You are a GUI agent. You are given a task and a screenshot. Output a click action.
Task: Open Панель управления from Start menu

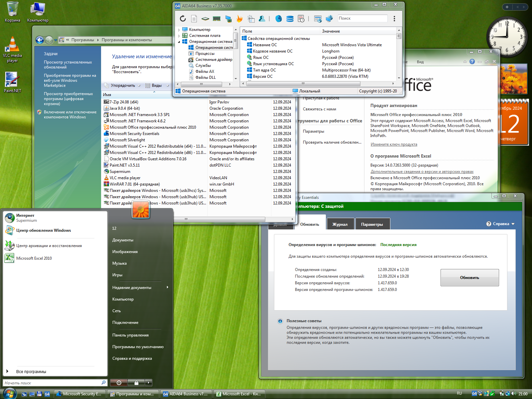pyautogui.click(x=130, y=335)
